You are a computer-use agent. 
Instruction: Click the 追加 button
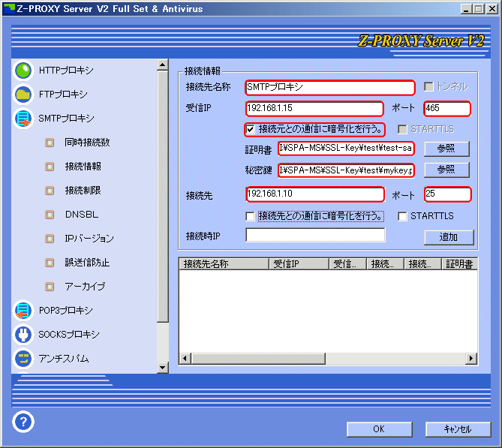pyautogui.click(x=449, y=237)
